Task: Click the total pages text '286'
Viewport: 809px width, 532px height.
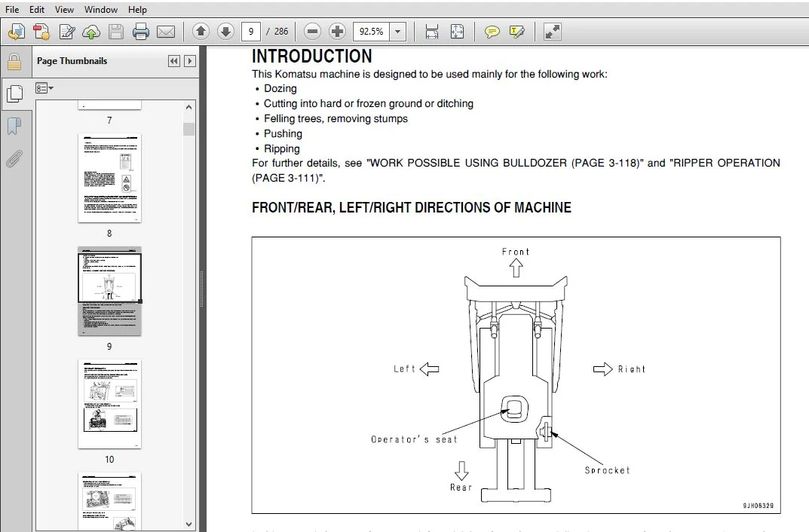Action: 281,32
